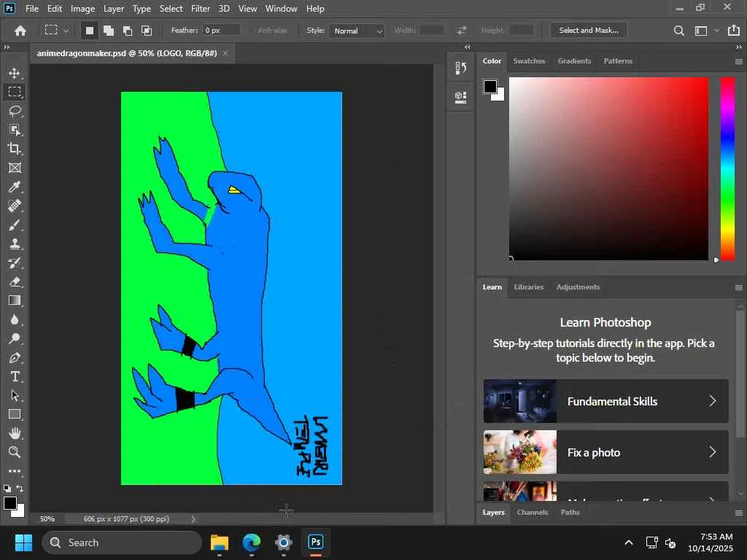Choose the Zoom tool
Viewport: 747px width, 560px height.
point(15,452)
